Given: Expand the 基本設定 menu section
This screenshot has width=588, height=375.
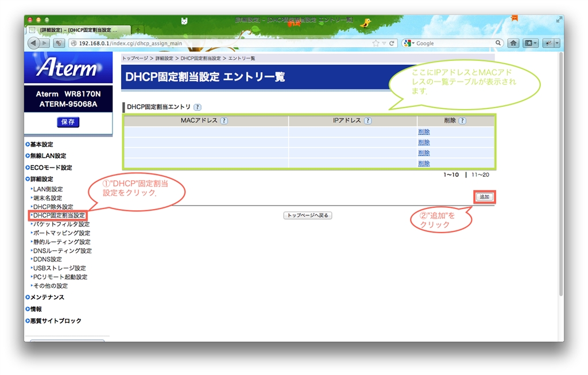Looking at the screenshot, I should [x=41, y=144].
